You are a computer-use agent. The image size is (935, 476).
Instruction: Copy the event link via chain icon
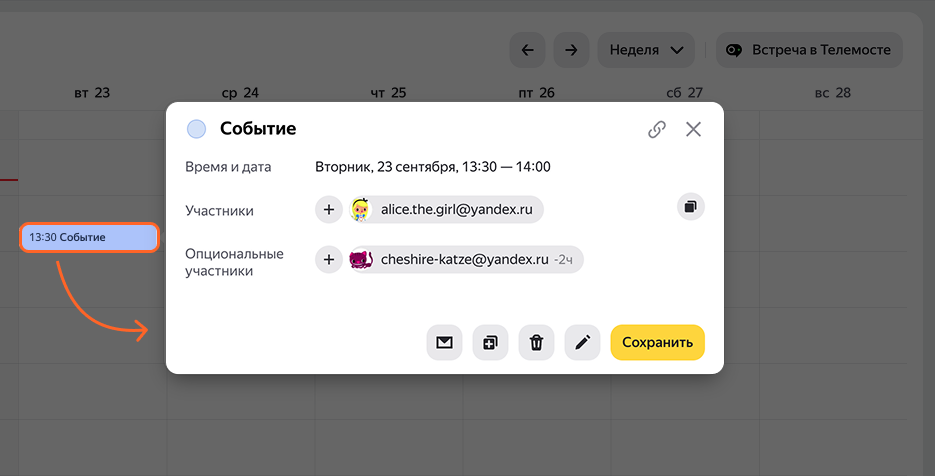(657, 129)
